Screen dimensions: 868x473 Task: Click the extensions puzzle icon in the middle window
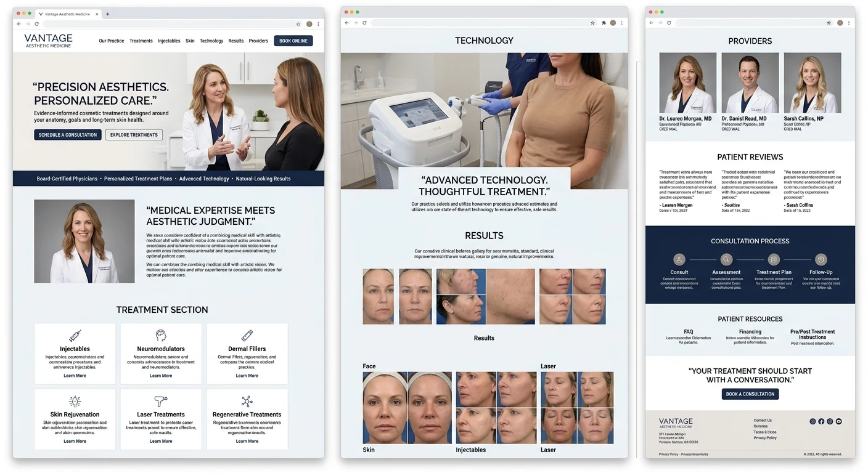[x=604, y=23]
